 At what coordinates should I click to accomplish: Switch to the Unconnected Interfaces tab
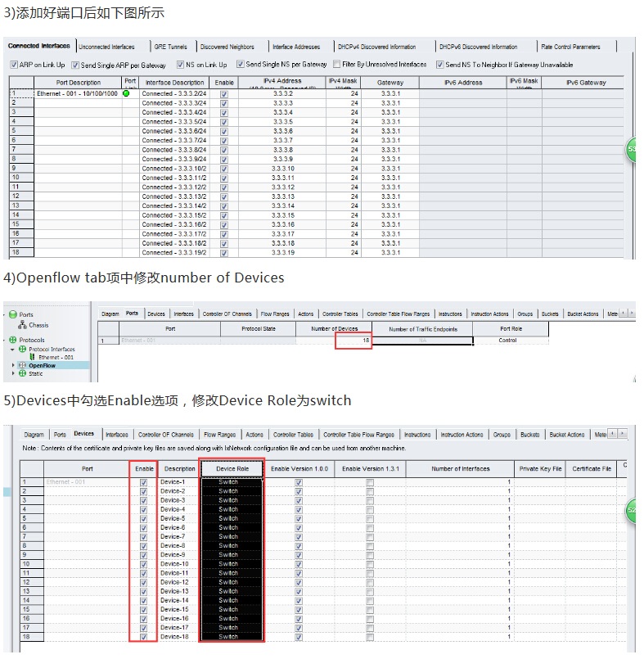[106, 47]
